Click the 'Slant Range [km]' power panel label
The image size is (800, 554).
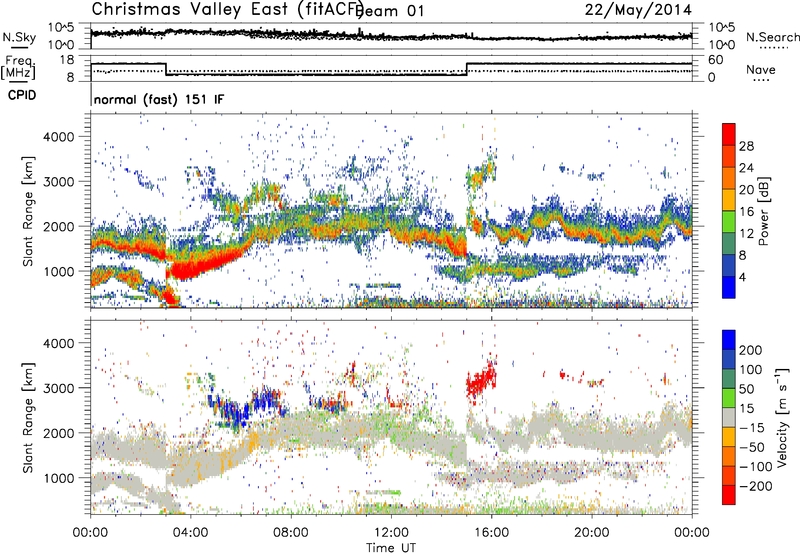[28, 211]
